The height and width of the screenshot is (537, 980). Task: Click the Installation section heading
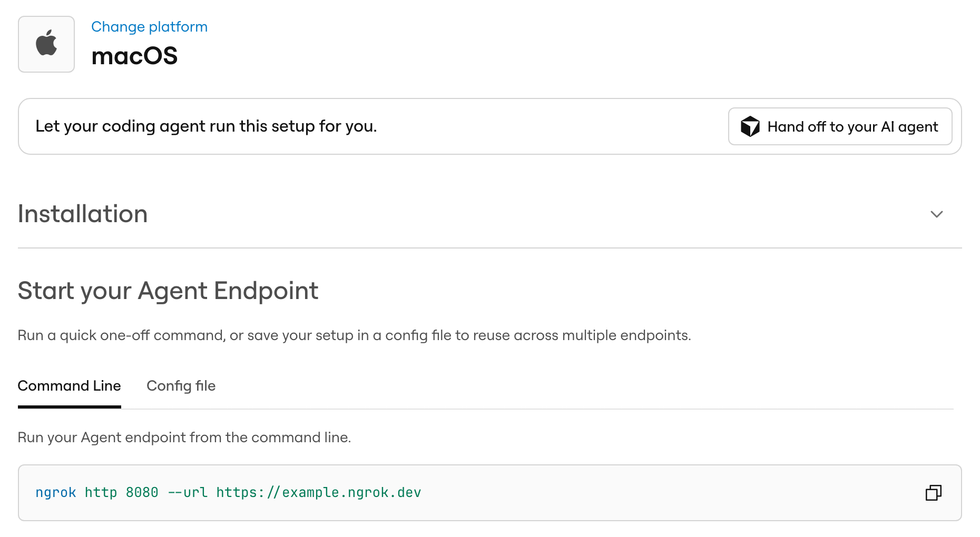coord(83,214)
